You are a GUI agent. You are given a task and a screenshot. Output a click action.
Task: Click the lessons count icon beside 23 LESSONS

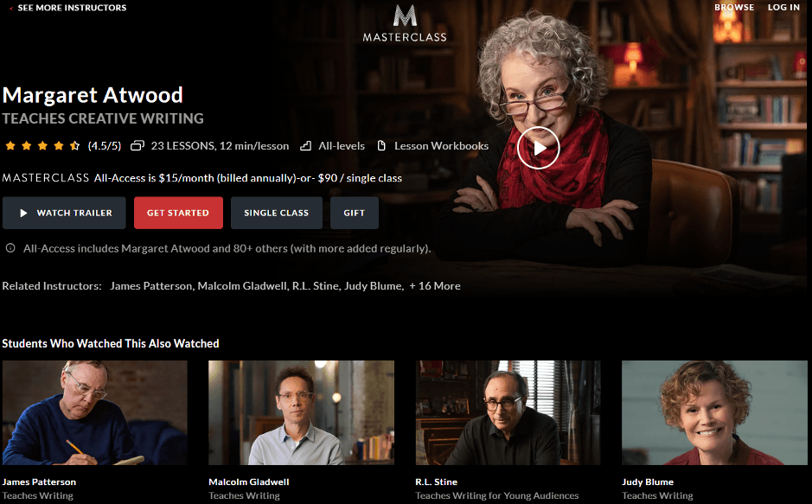click(137, 146)
